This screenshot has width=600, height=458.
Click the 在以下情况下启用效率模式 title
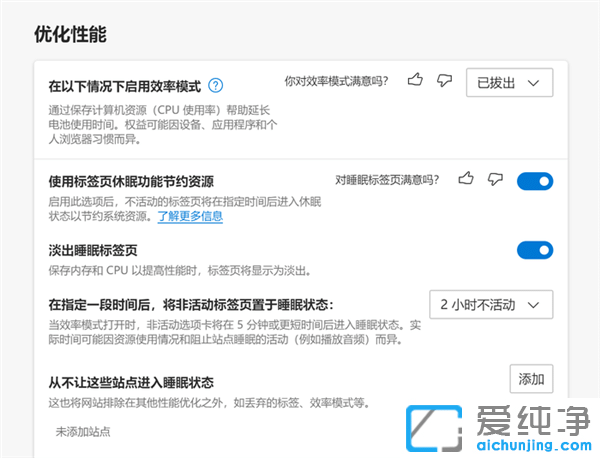124,86
